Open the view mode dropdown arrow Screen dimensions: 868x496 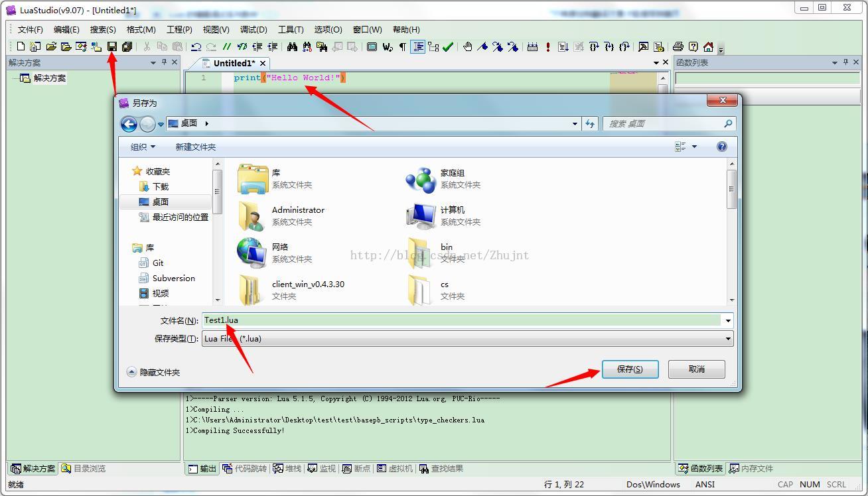(695, 147)
